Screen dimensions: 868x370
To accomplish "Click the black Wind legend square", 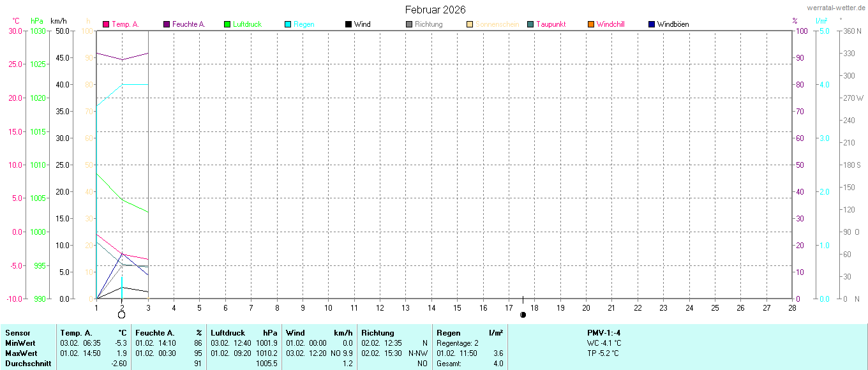I will (x=348, y=24).
